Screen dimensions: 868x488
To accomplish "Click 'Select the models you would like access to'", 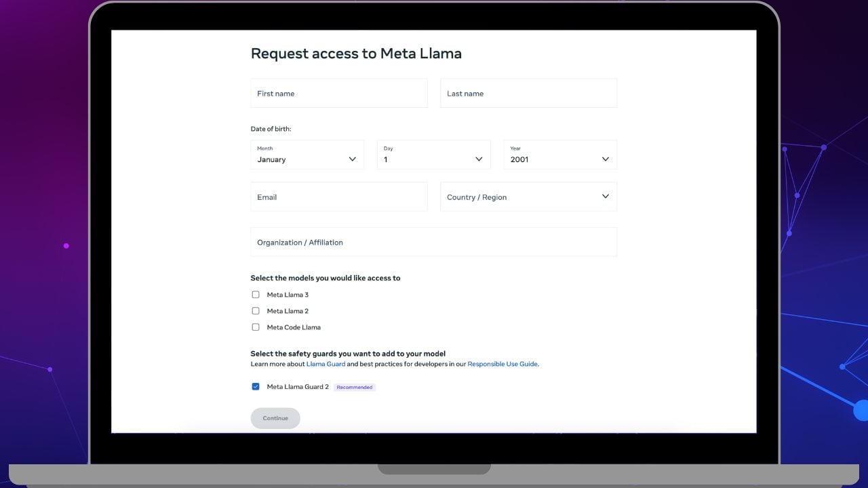I will pyautogui.click(x=325, y=278).
